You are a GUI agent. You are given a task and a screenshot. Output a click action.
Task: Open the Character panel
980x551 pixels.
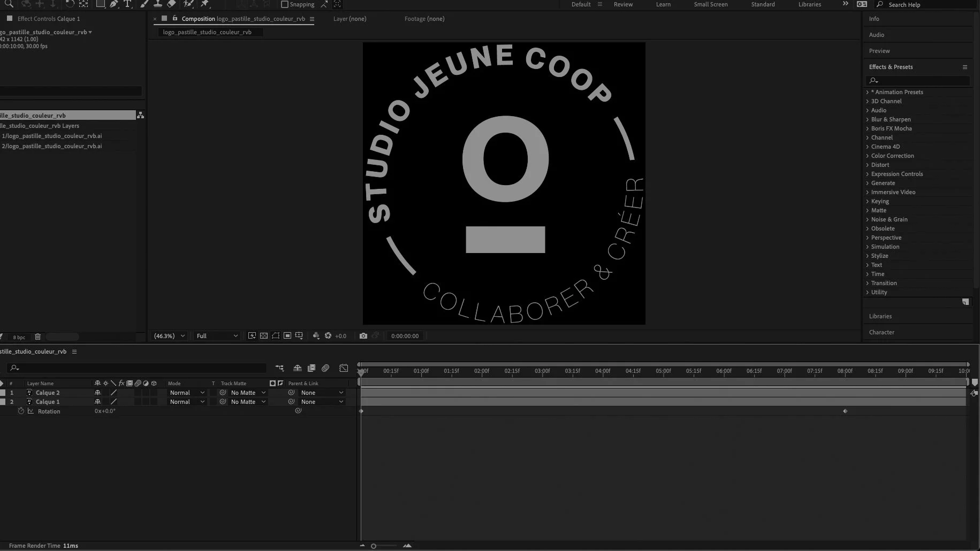882,332
